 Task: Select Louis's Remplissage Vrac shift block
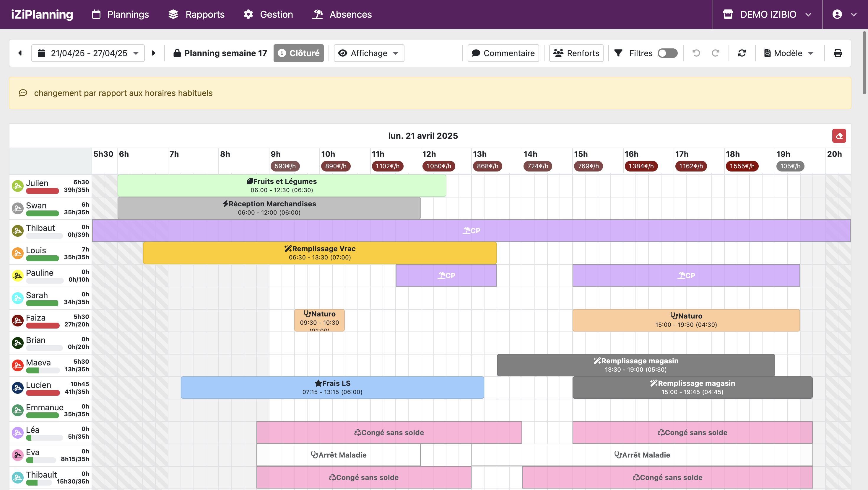coord(319,253)
